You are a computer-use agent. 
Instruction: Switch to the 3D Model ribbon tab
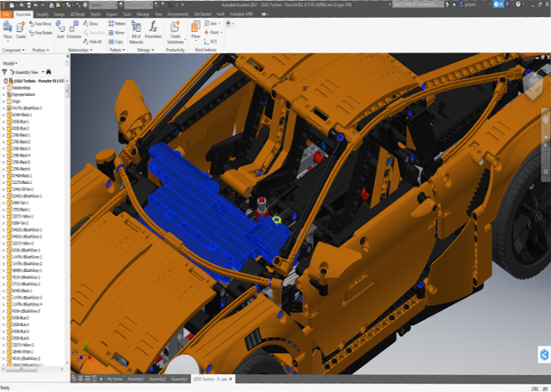[77, 14]
